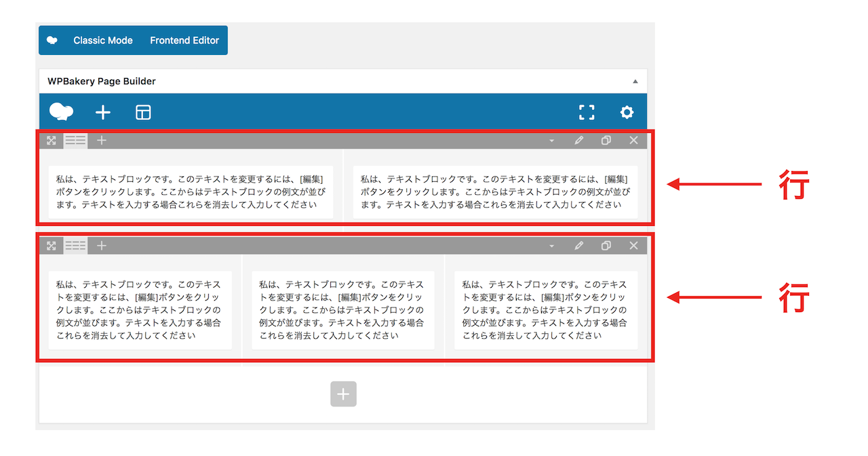Select middle text block in the three-column row
This screenshot has height=456, width=868.
343,310
